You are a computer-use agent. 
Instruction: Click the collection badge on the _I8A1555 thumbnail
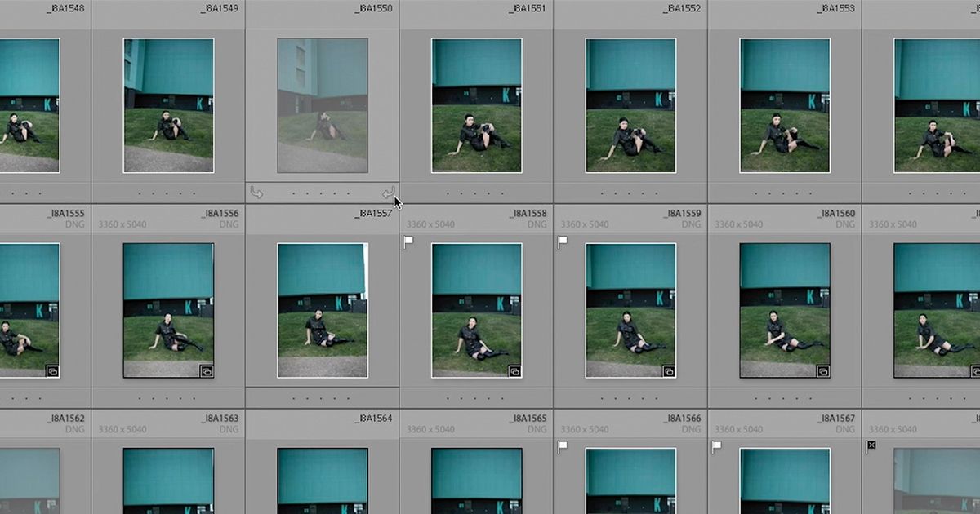pyautogui.click(x=52, y=370)
